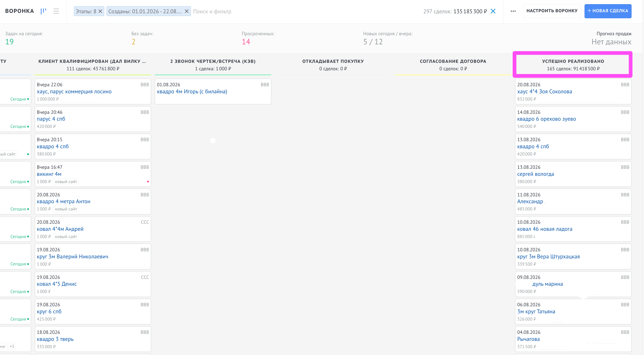
Task: Open deal Рычагова
Action: click(529, 339)
